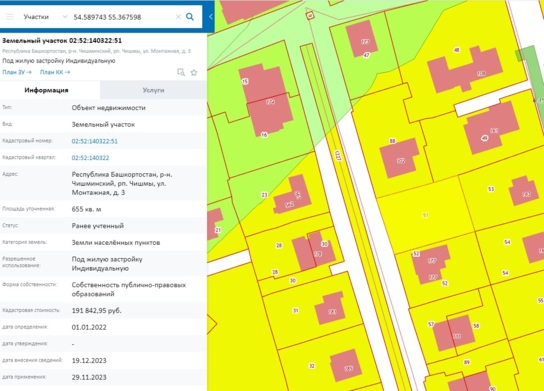Click the status value Ранее учтенный
The width and height of the screenshot is (544, 391).
point(97,226)
